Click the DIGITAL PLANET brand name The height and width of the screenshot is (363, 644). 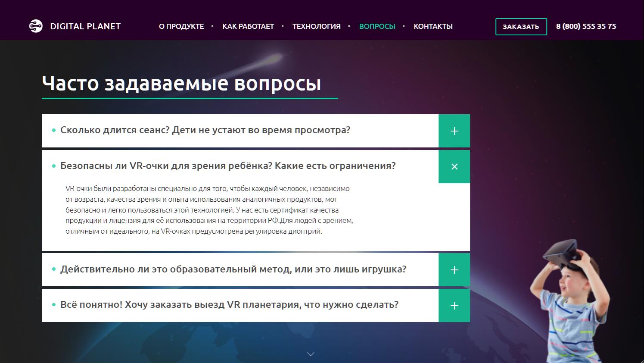[85, 26]
